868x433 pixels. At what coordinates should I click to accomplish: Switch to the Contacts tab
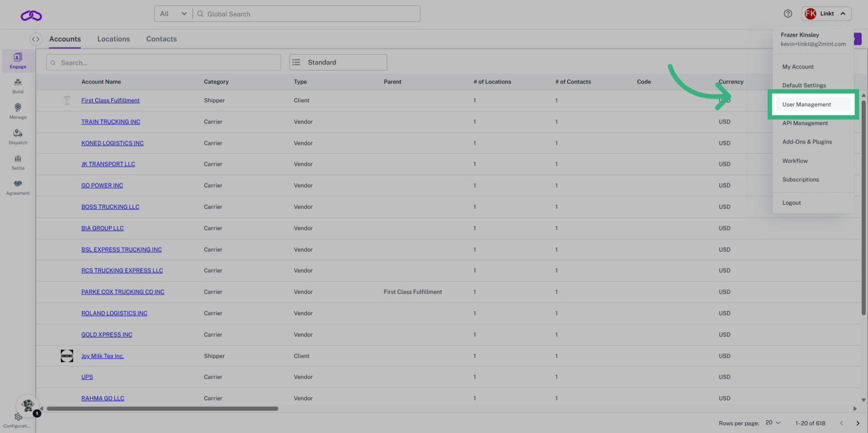tap(161, 39)
